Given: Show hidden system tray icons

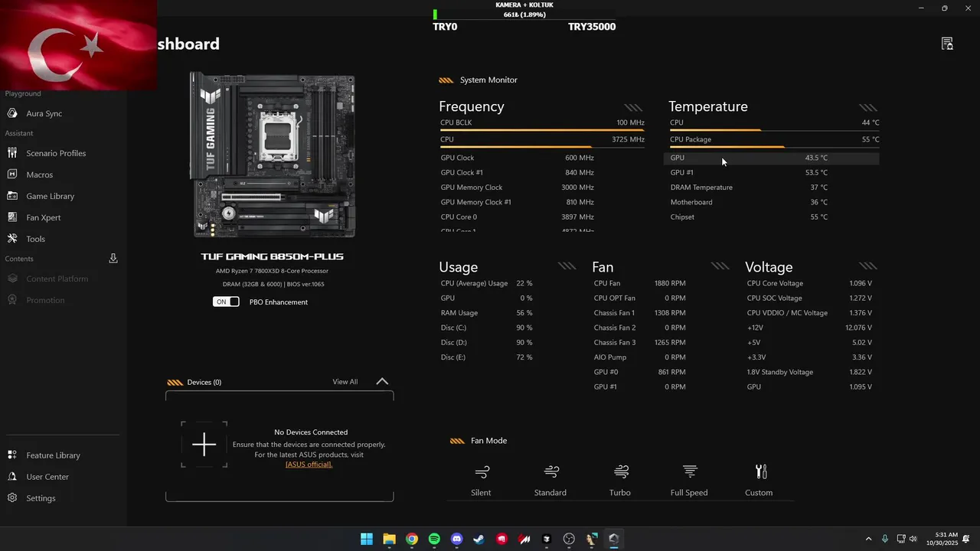Looking at the screenshot, I should coord(868,539).
